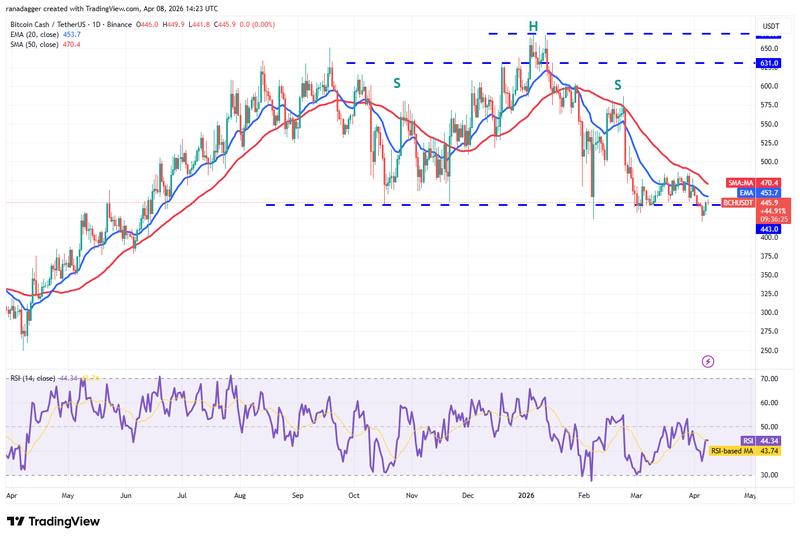Image resolution: width=800 pixels, height=539 pixels.
Task: Click the right shoulder 'S' label near March
Action: [x=618, y=85]
